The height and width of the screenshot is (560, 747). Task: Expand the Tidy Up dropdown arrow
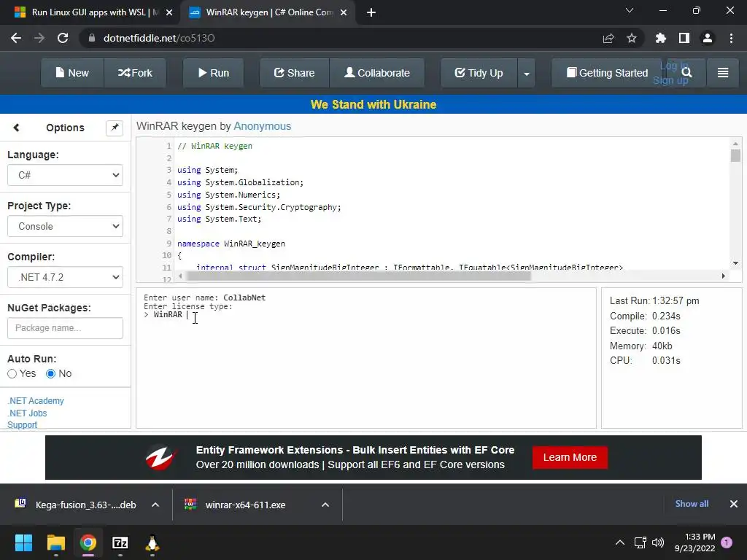(527, 74)
